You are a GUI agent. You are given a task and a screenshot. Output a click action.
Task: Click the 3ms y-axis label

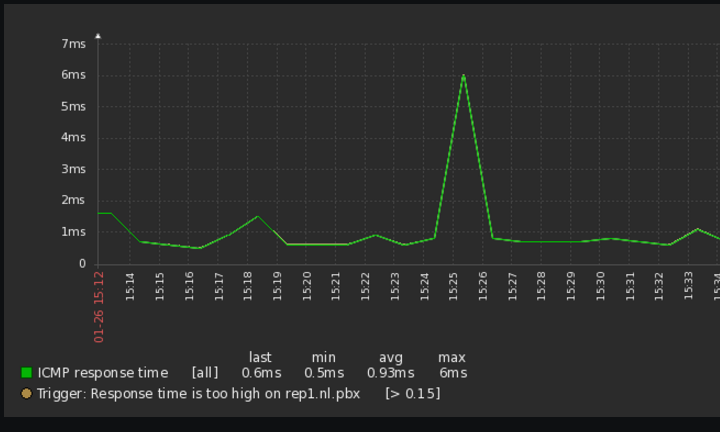point(73,169)
